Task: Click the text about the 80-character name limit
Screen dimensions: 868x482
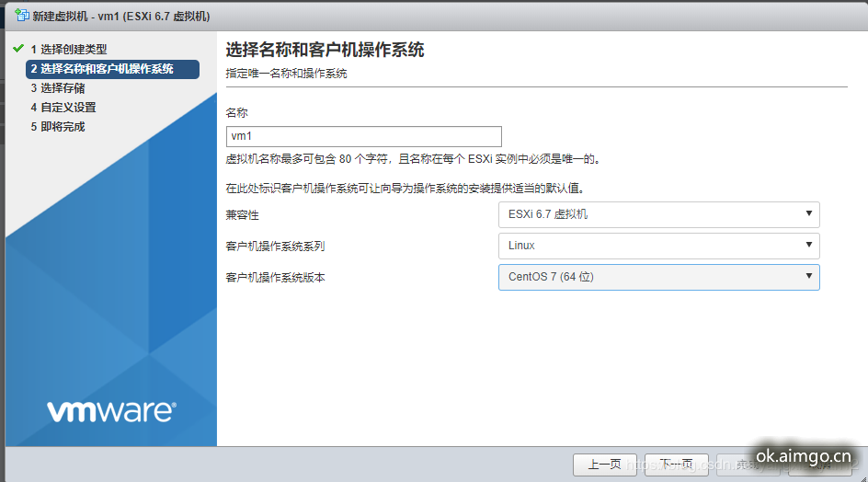Action: [x=414, y=159]
